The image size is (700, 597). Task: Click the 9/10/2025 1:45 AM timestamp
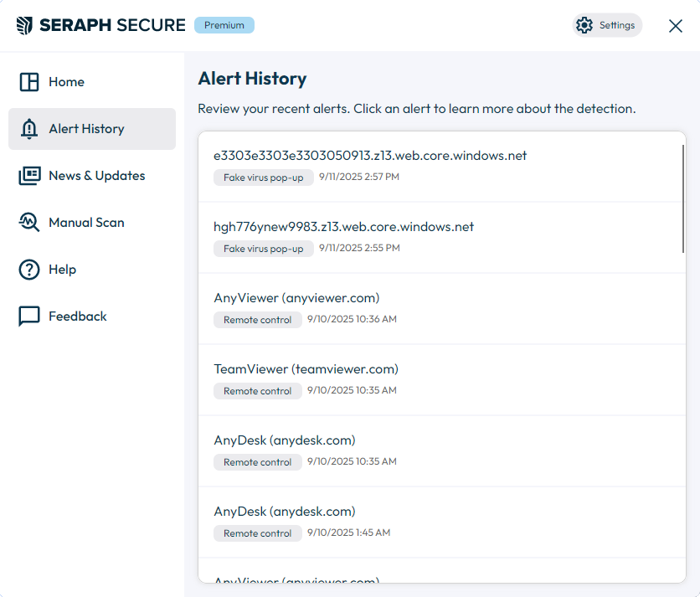[348, 533]
